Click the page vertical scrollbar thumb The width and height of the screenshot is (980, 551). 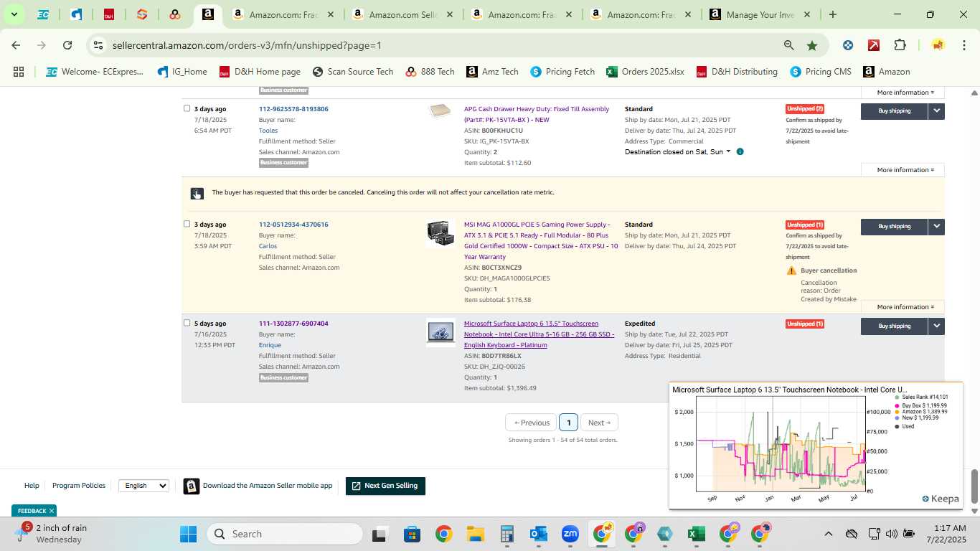tap(974, 487)
